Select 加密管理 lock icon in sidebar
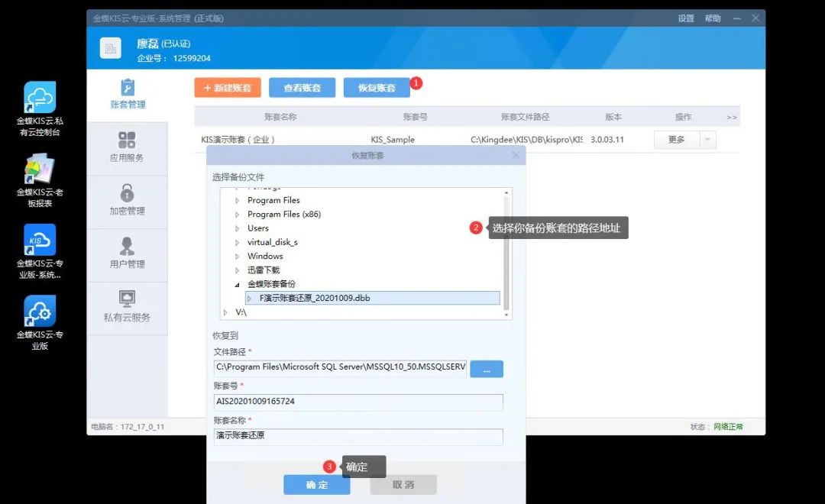This screenshot has height=504, width=825. click(x=127, y=193)
